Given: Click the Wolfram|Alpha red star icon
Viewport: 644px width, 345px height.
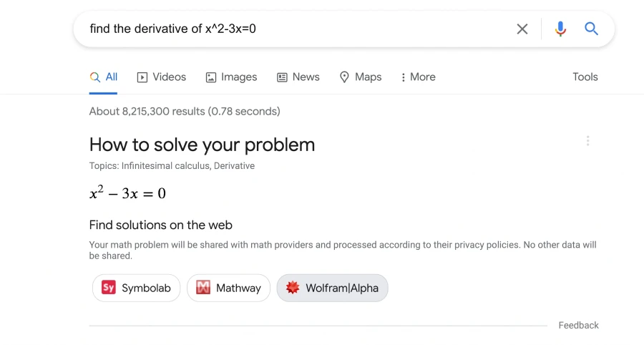Looking at the screenshot, I should click(293, 288).
